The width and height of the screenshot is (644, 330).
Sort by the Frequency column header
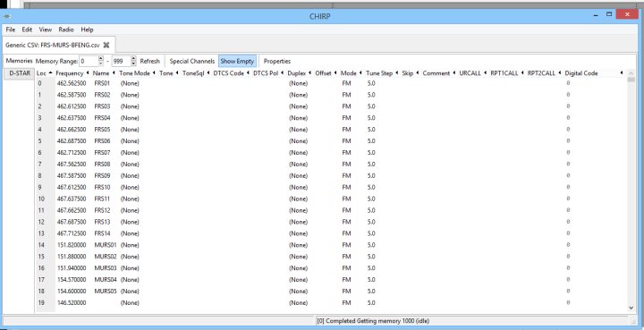(72, 73)
